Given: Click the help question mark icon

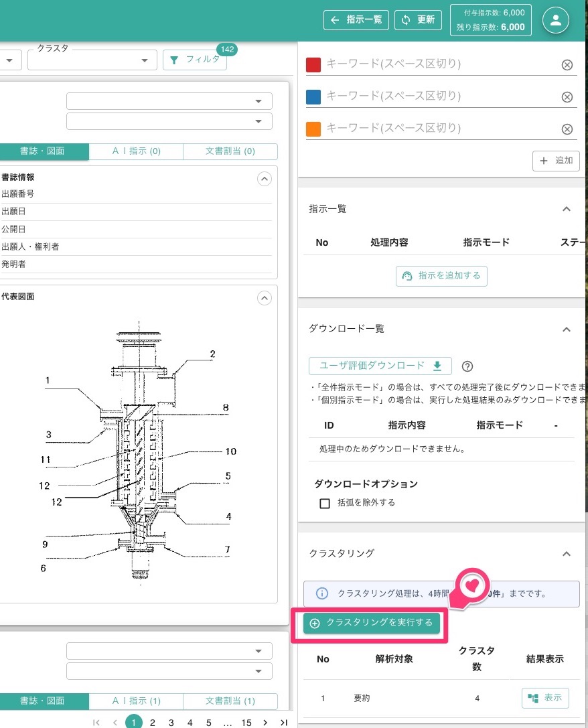Looking at the screenshot, I should [467, 366].
